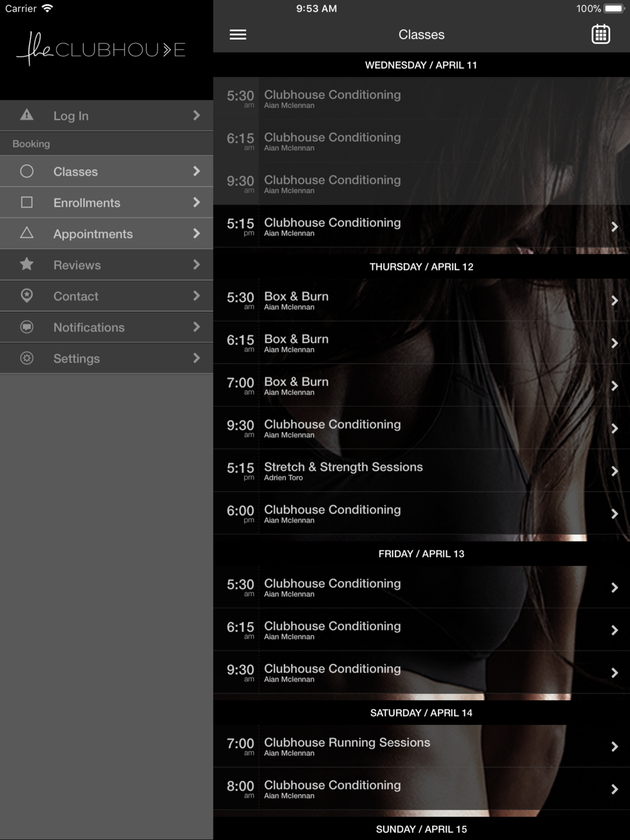
Task: Expand the Appointments row chevron
Action: [197, 234]
